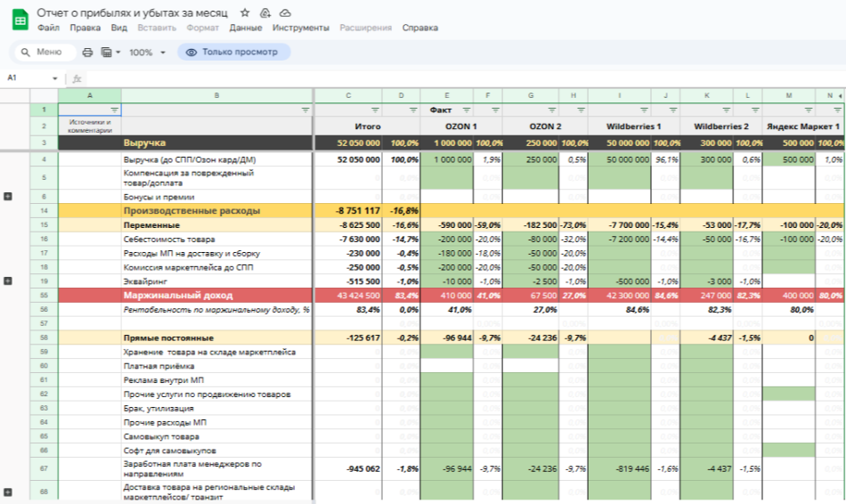Open the Файл menu
846x504 pixels.
[48, 28]
